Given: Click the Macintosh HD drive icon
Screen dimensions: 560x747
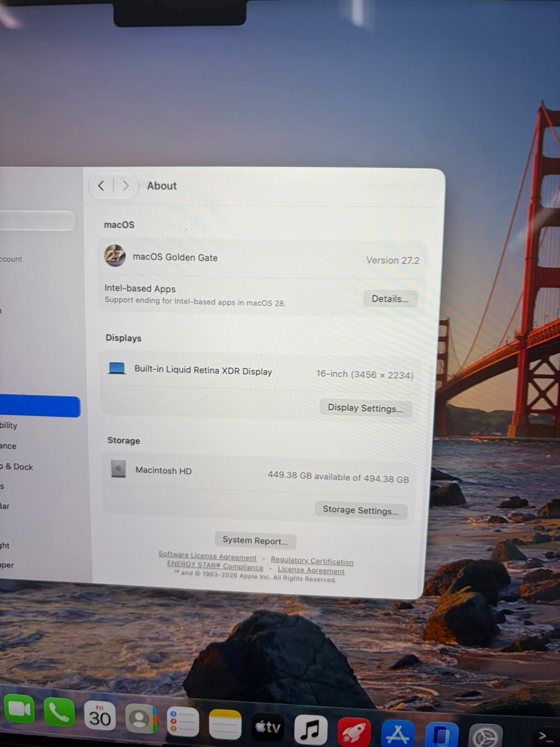Looking at the screenshot, I should point(119,469).
